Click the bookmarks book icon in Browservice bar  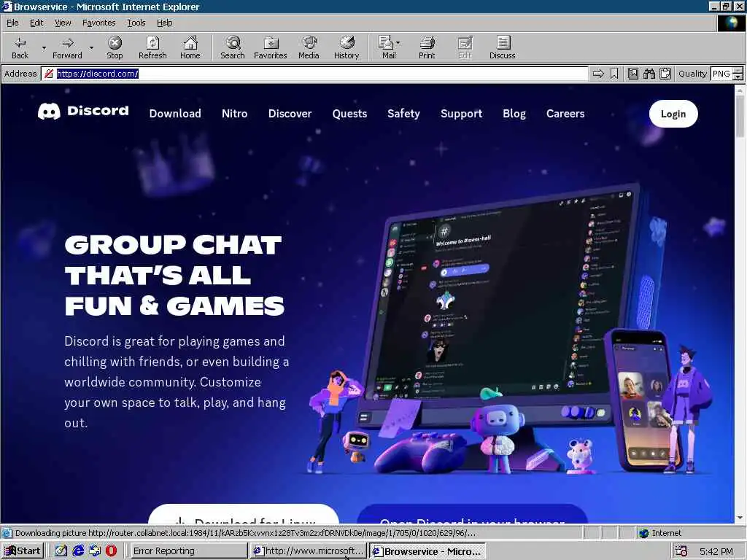(x=632, y=74)
